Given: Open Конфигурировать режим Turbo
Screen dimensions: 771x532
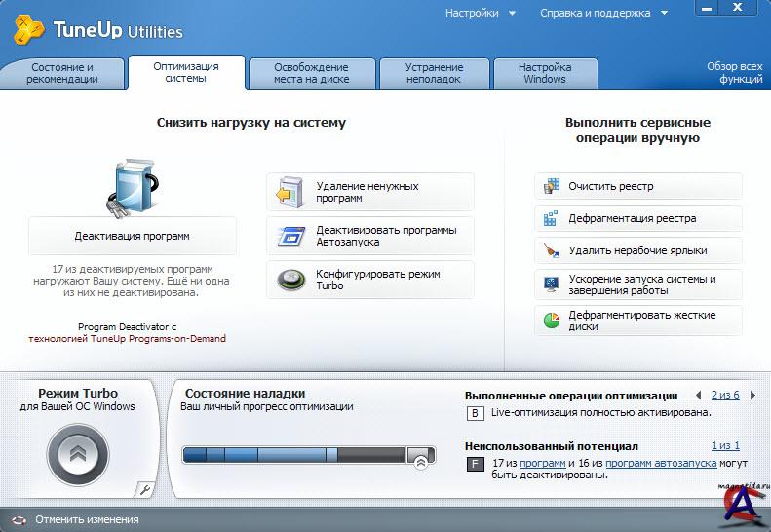Looking at the screenshot, I should click(x=369, y=280).
